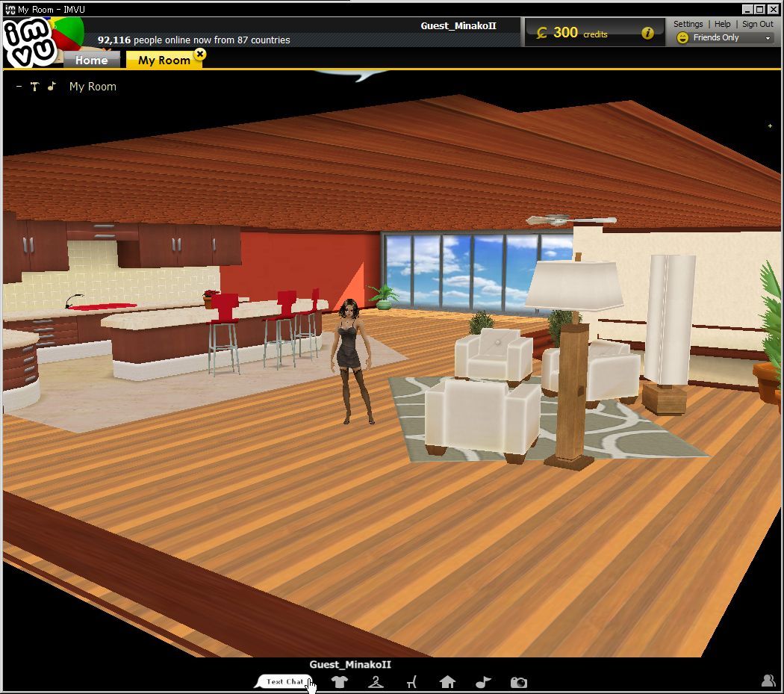Click the My Room title label
784x694 pixels.
pos(93,87)
